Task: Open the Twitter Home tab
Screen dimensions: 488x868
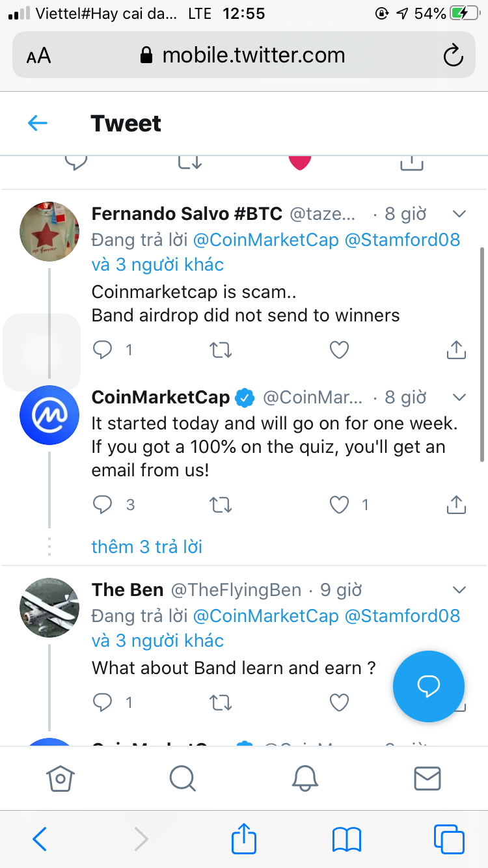Action: pyautogui.click(x=61, y=778)
